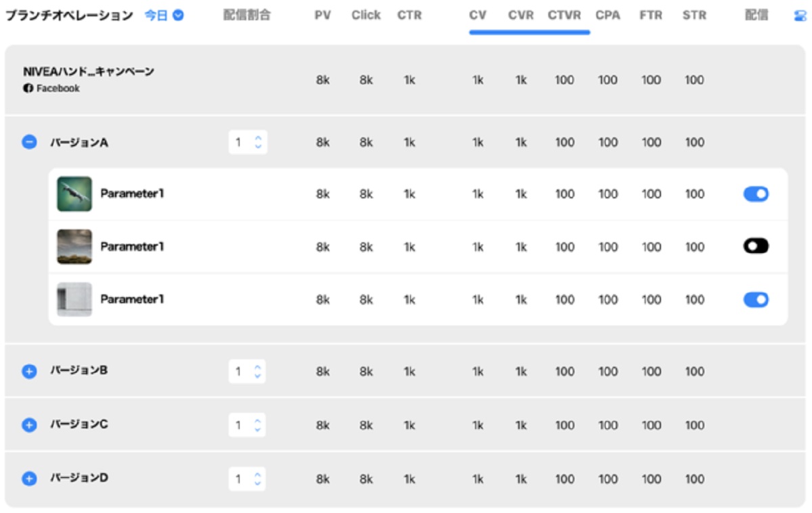Adjust the バージョンD distribution ratio stepper
Image resolution: width=812 pixels, height=513 pixels.
(257, 478)
